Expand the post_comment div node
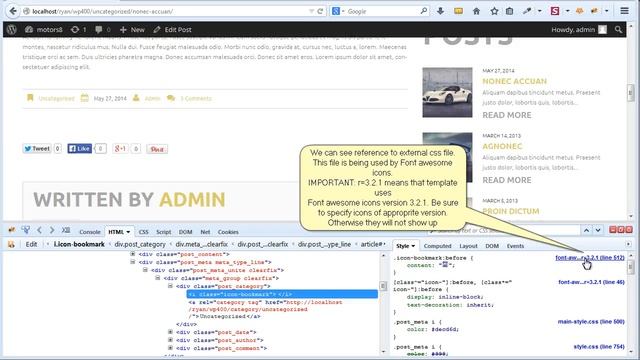Viewport: 640px width, 360px height. pos(170,348)
